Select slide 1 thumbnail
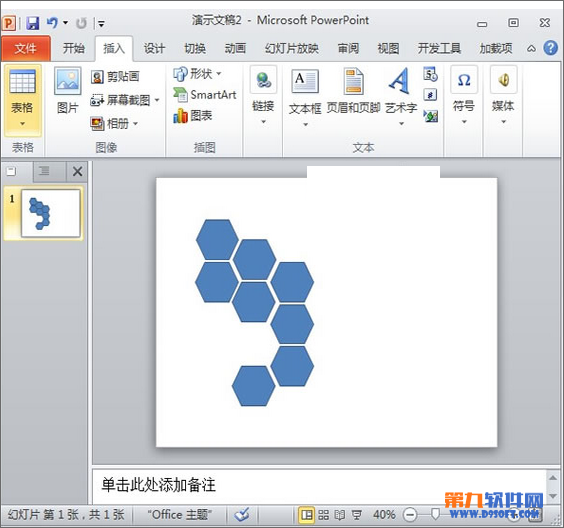Image resolution: width=564 pixels, height=528 pixels. click(x=50, y=213)
